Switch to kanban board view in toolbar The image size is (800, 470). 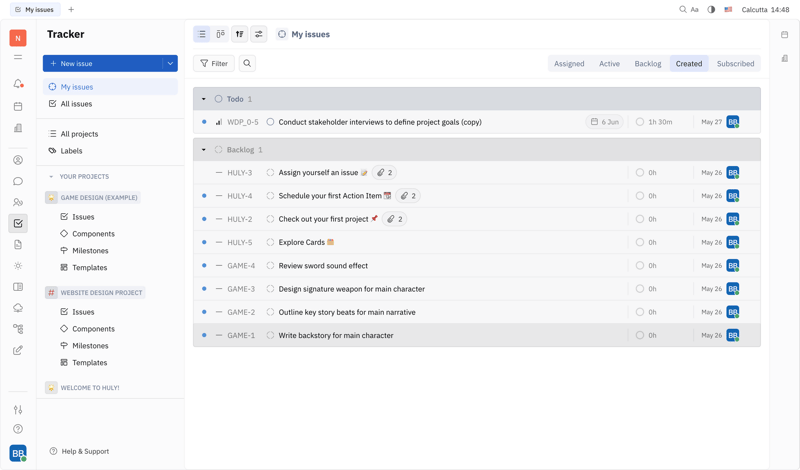pos(220,34)
